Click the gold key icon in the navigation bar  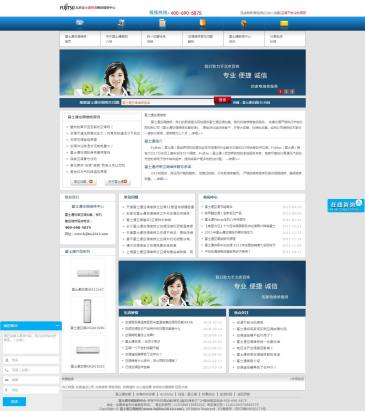pos(244,23)
